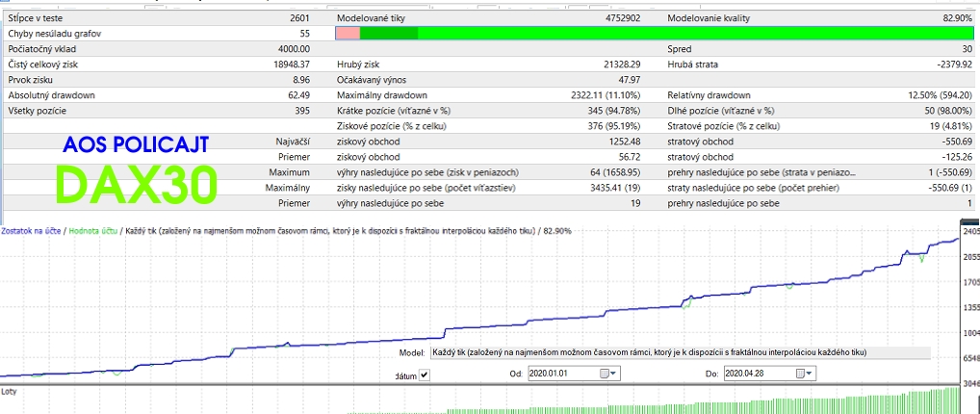The height and width of the screenshot is (414, 980).
Task: Click the Spred value 30
Action: [x=967, y=49]
